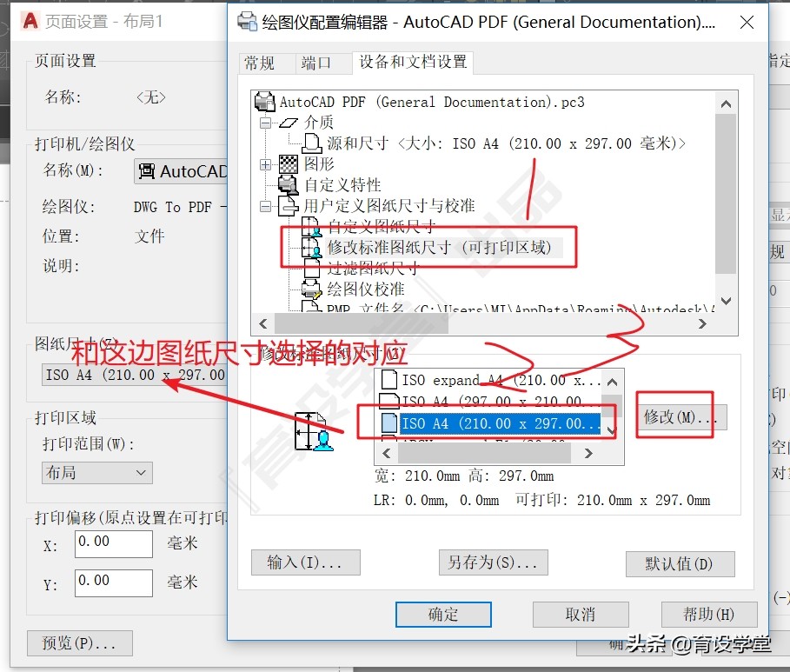This screenshot has width=790, height=672.
Task: Click the 另存为(S)... button
Action: tap(493, 562)
